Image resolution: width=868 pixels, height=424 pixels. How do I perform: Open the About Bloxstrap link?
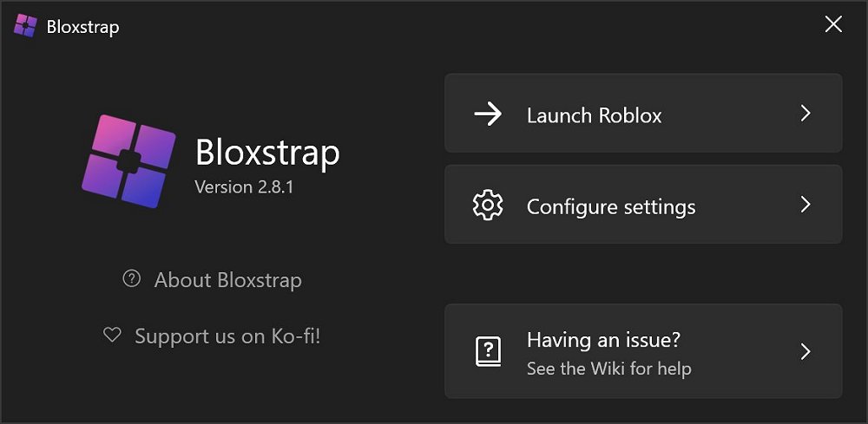[x=227, y=280]
